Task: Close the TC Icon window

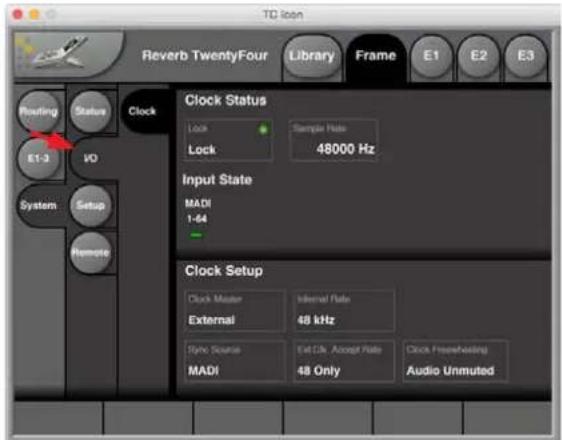Action: click(x=17, y=14)
